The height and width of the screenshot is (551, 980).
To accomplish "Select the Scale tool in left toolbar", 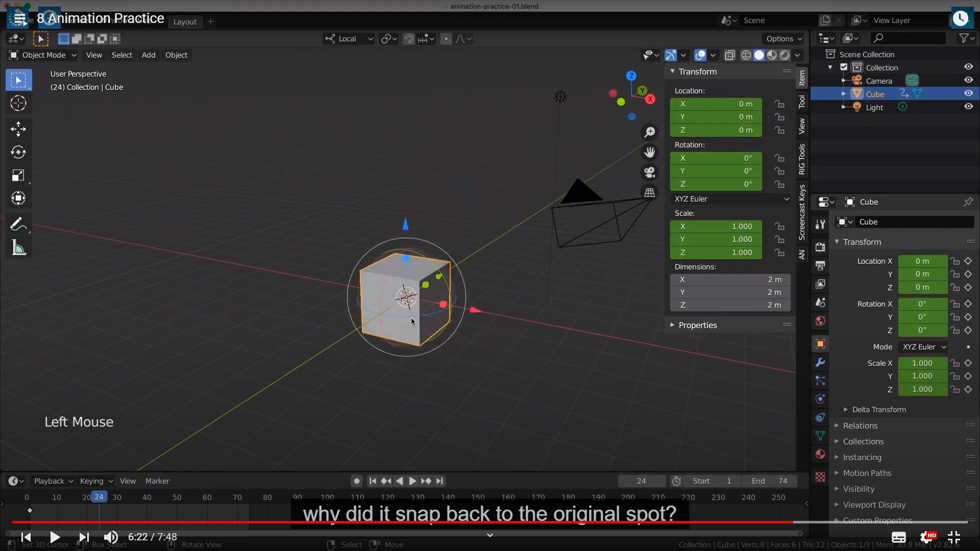I will pyautogui.click(x=18, y=176).
